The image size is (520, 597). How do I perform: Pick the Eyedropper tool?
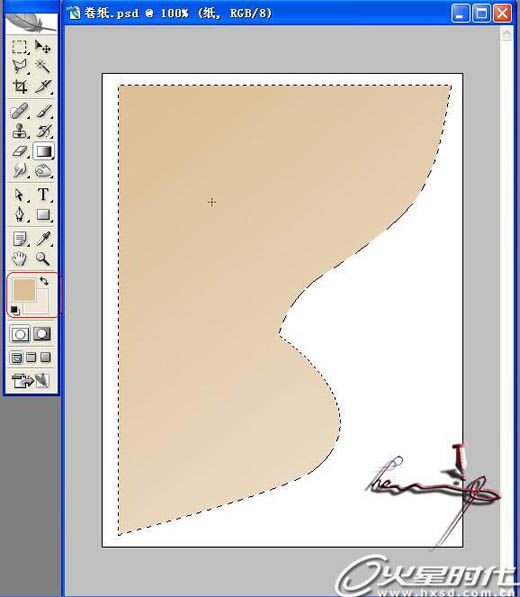point(43,239)
